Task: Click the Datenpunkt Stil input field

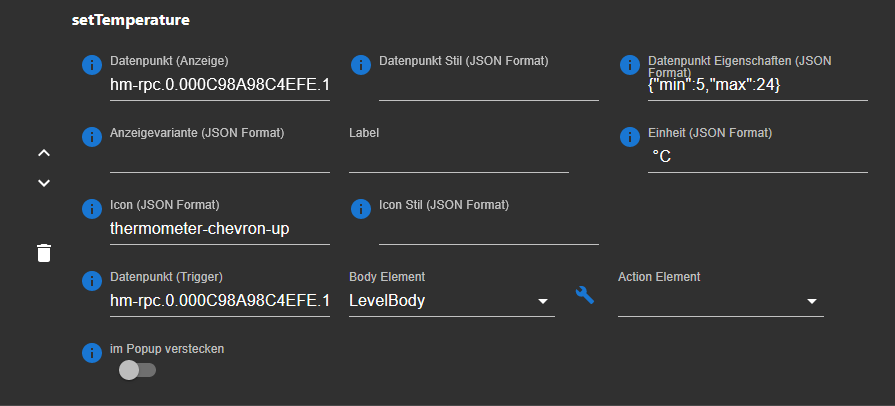Action: click(x=489, y=86)
